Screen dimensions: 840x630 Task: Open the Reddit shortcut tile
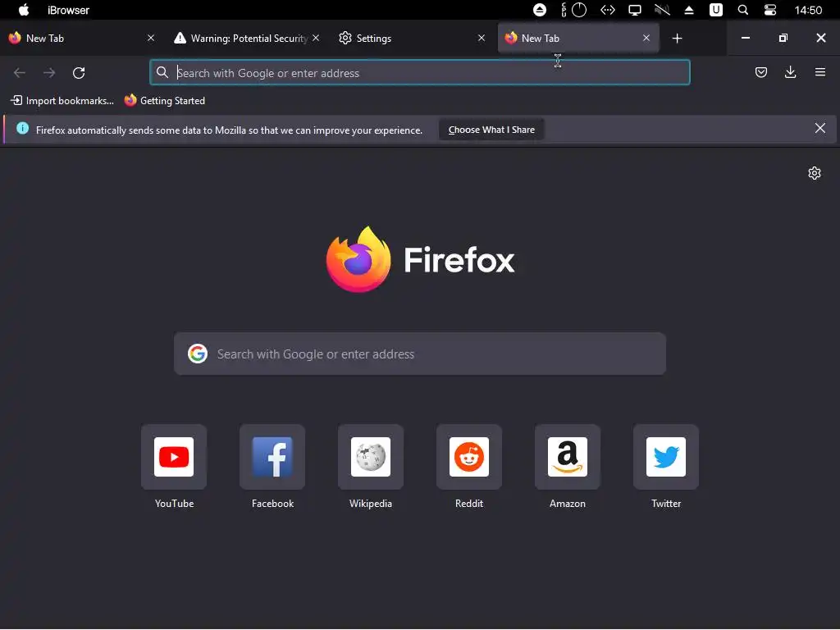[x=469, y=457]
